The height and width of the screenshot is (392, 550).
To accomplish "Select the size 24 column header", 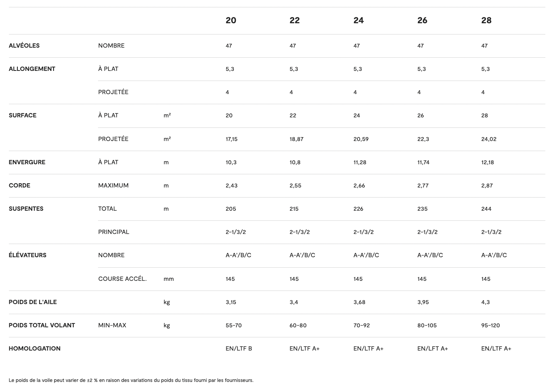I will (x=358, y=21).
